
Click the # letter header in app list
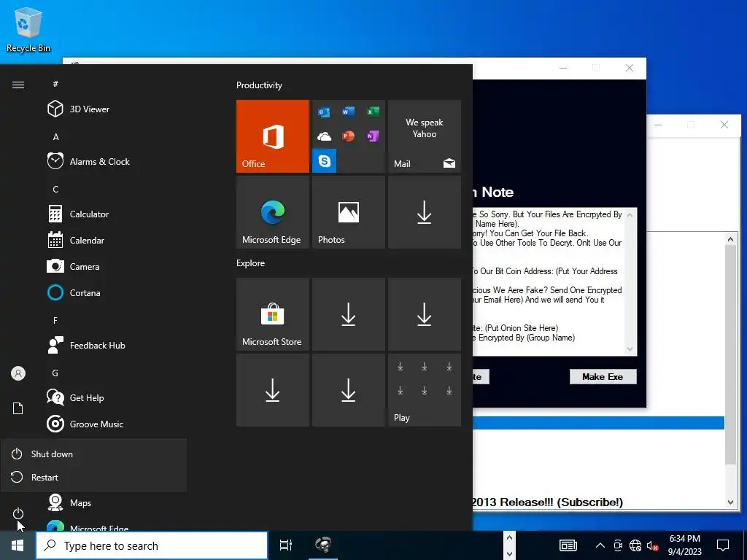point(55,84)
